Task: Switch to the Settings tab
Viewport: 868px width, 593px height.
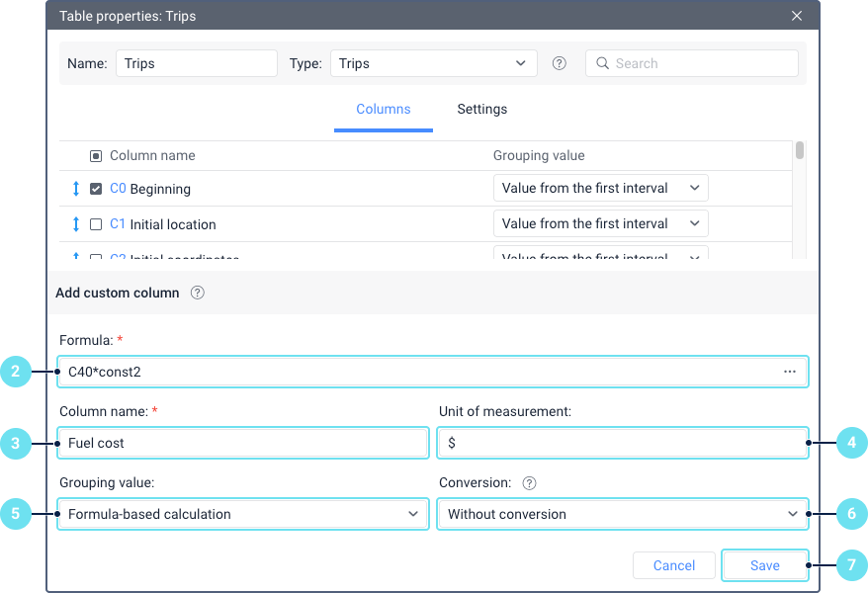Action: 482,110
